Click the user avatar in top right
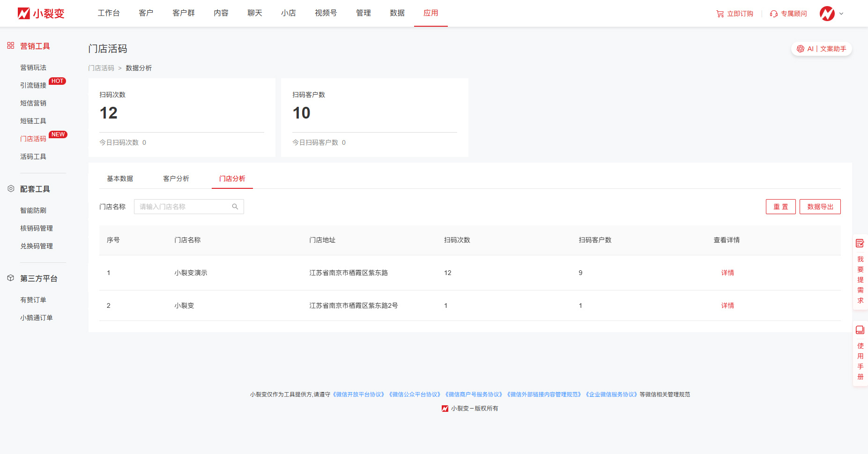Viewport: 868px width, 454px height. pos(827,14)
